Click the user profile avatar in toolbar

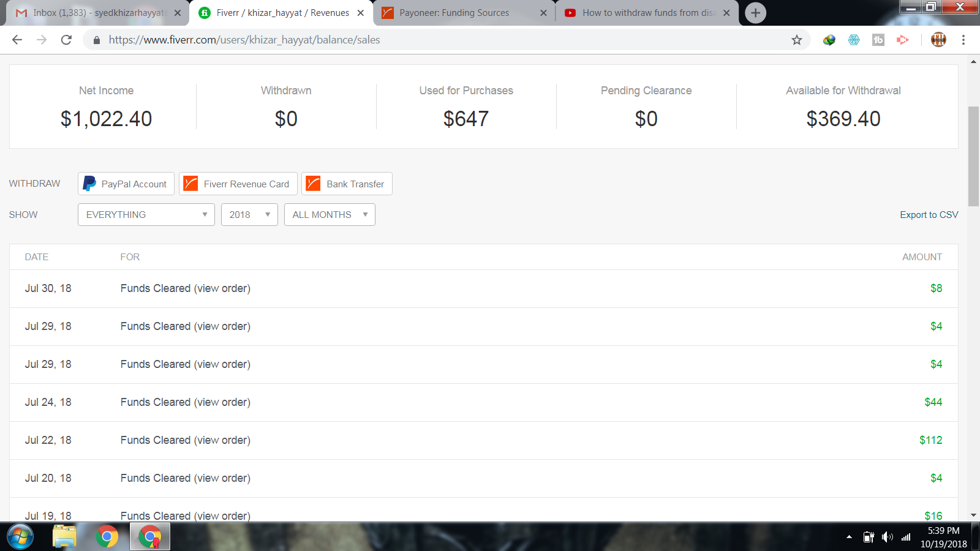[x=938, y=40]
